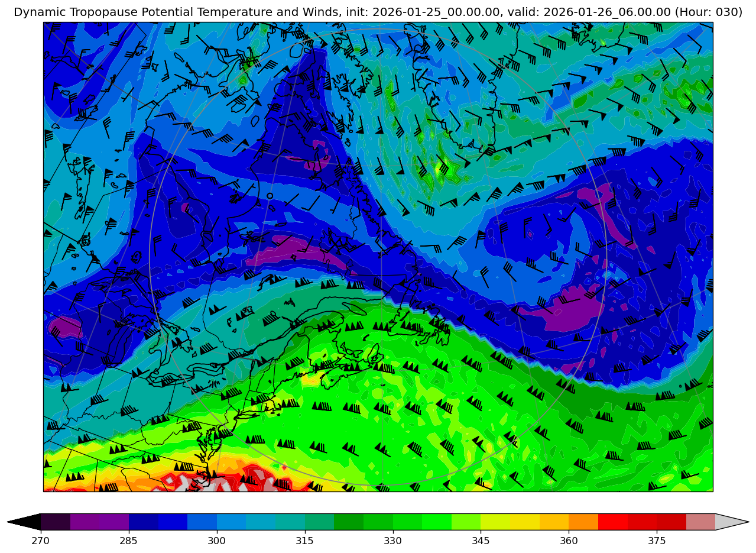Click the gray right colorbar extension arrow
This screenshot has width=756, height=553.
(732, 522)
